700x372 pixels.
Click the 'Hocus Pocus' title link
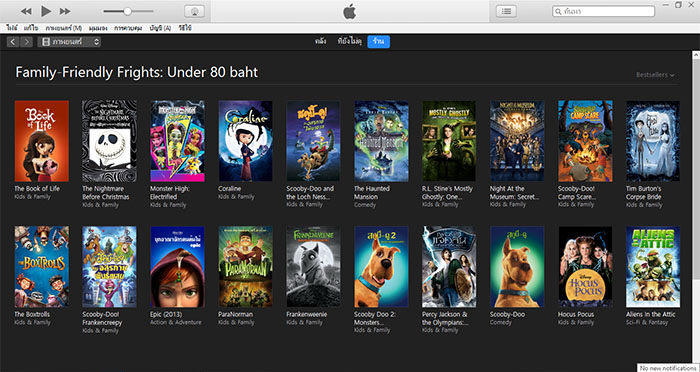576,314
